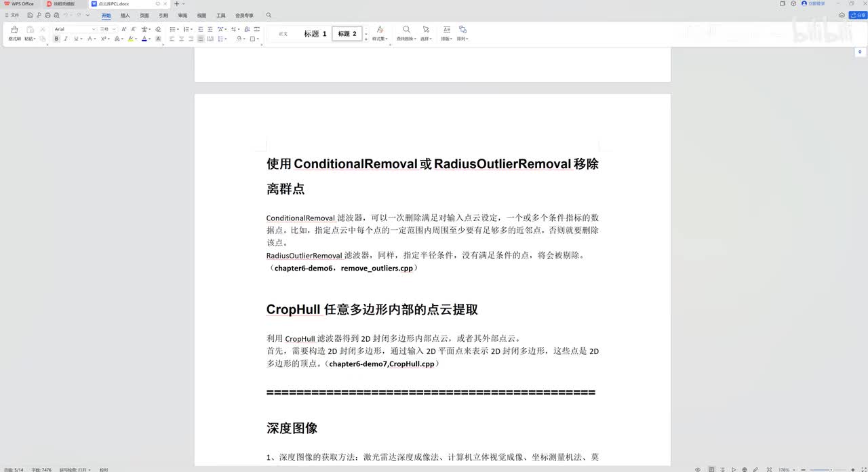Click the font color A button
The height and width of the screenshot is (472, 868).
[x=144, y=39]
